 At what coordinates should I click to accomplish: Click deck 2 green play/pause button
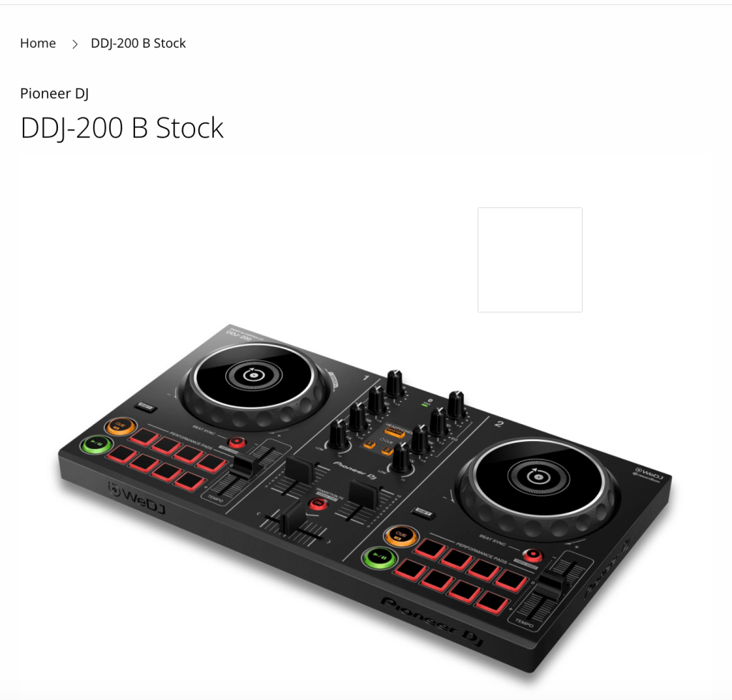point(380,557)
